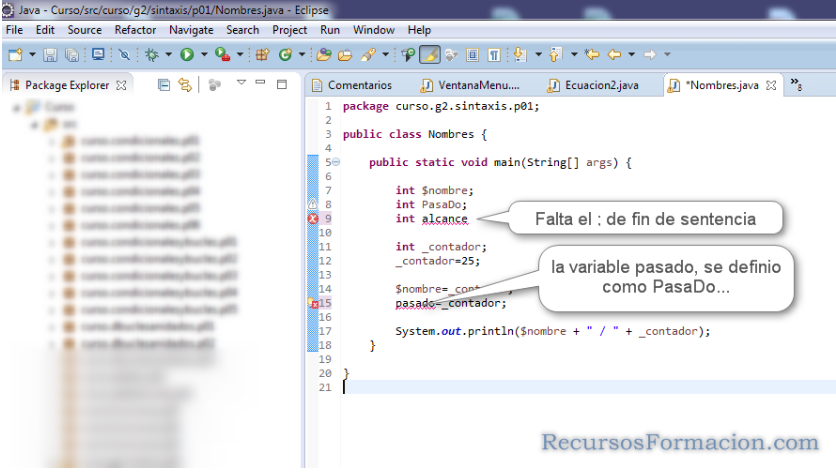Open the Window menu

(374, 30)
